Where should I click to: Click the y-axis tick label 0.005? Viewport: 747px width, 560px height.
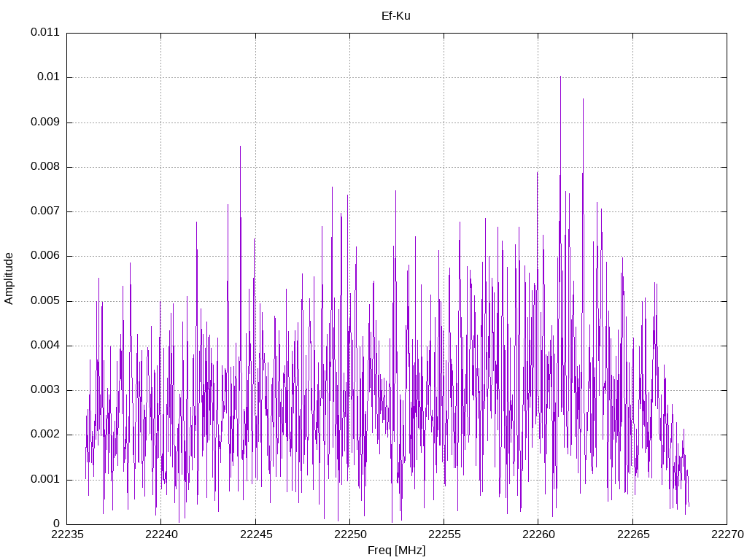tap(45, 300)
